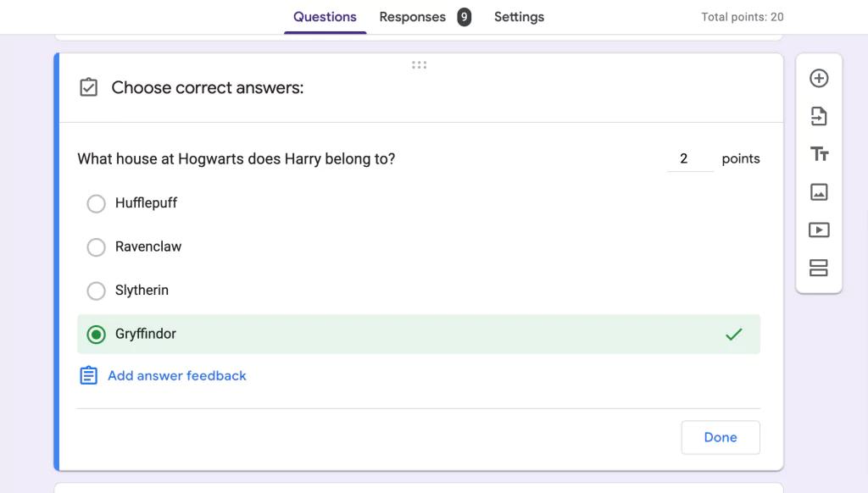Switch to the Responses tab
The width and height of the screenshot is (868, 493).
coord(413,16)
